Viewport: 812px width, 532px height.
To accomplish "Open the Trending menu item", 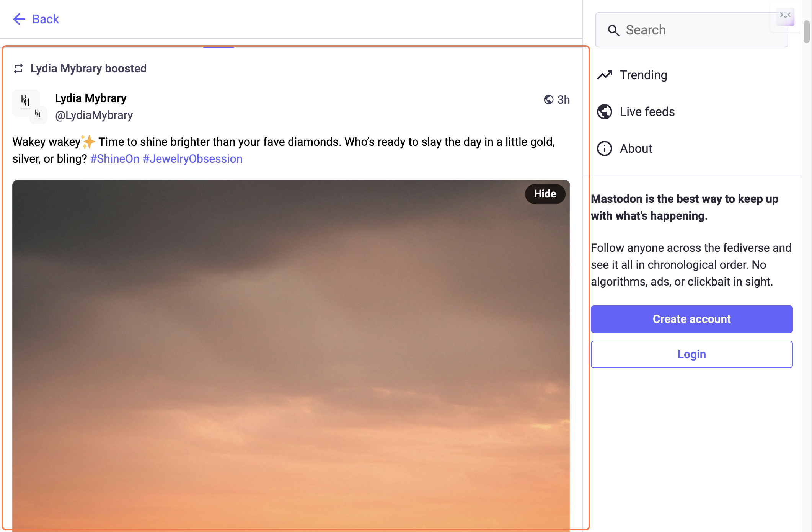I will [643, 75].
